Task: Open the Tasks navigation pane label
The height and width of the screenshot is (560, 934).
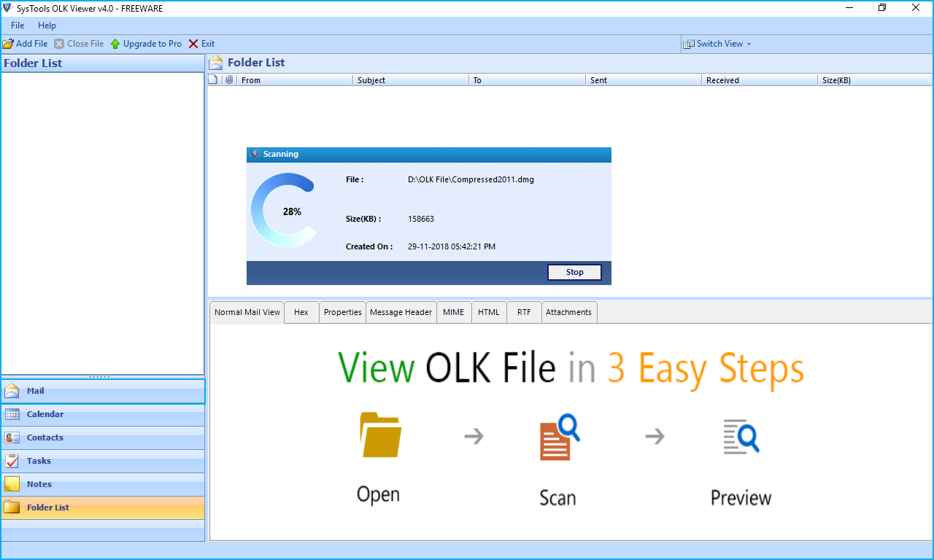Action: point(39,461)
